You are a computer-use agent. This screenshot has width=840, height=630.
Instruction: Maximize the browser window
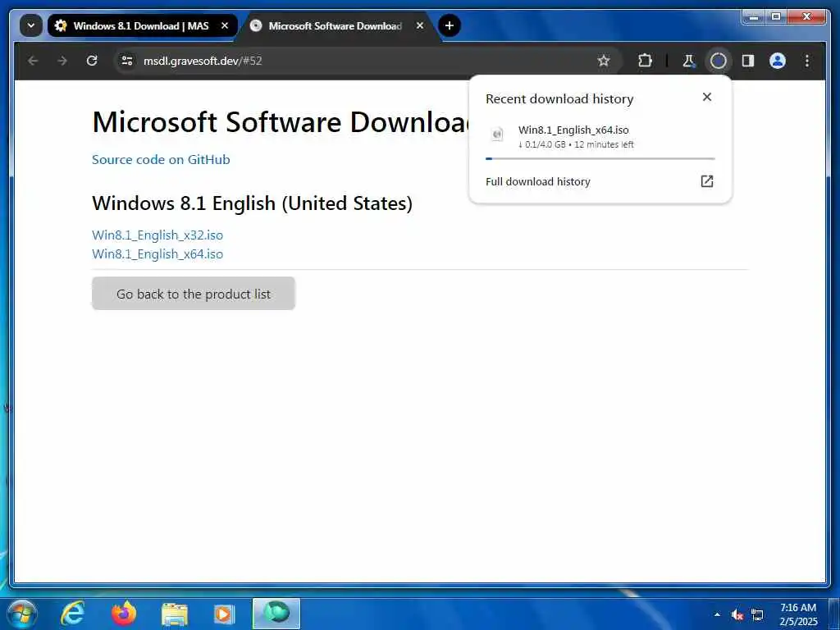[776, 17]
